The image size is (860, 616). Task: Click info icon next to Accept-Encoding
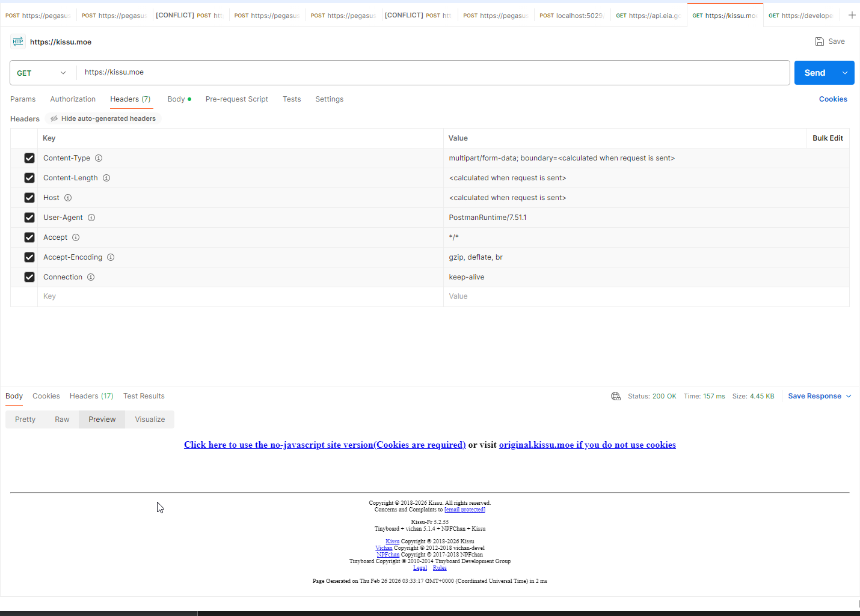pos(111,257)
